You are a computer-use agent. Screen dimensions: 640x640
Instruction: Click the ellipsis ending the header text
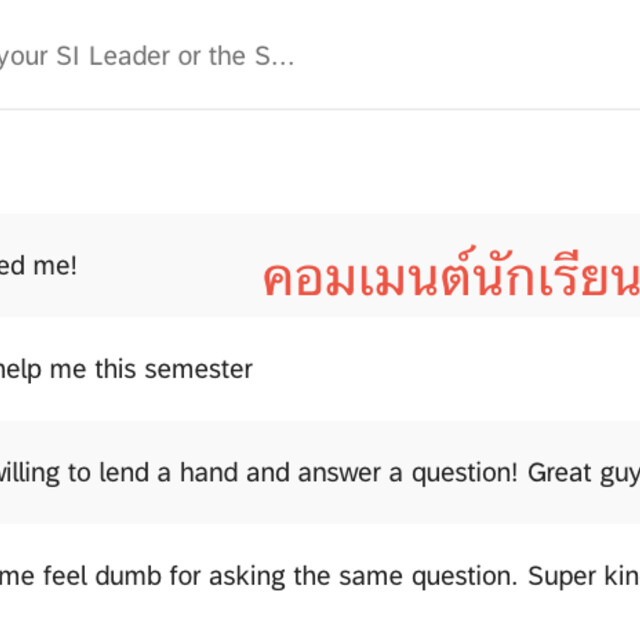[x=284, y=57]
